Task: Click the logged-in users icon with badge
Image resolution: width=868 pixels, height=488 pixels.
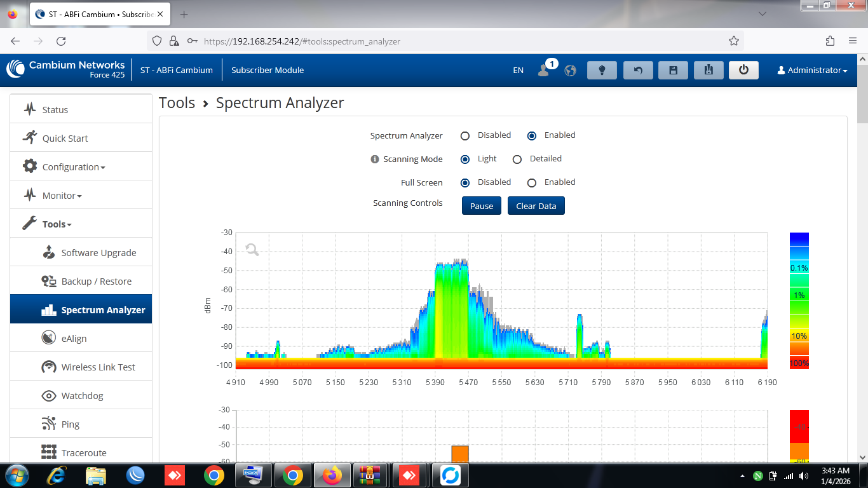Action: tap(544, 70)
